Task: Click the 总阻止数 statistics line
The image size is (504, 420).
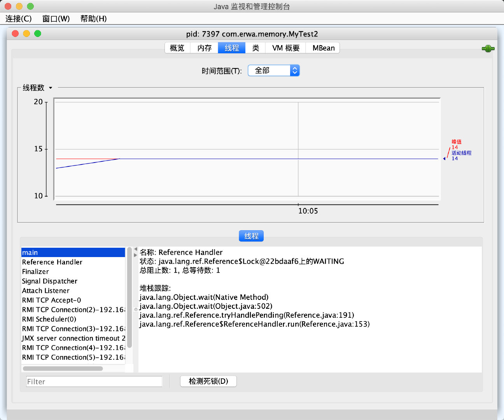Action: click(x=180, y=270)
